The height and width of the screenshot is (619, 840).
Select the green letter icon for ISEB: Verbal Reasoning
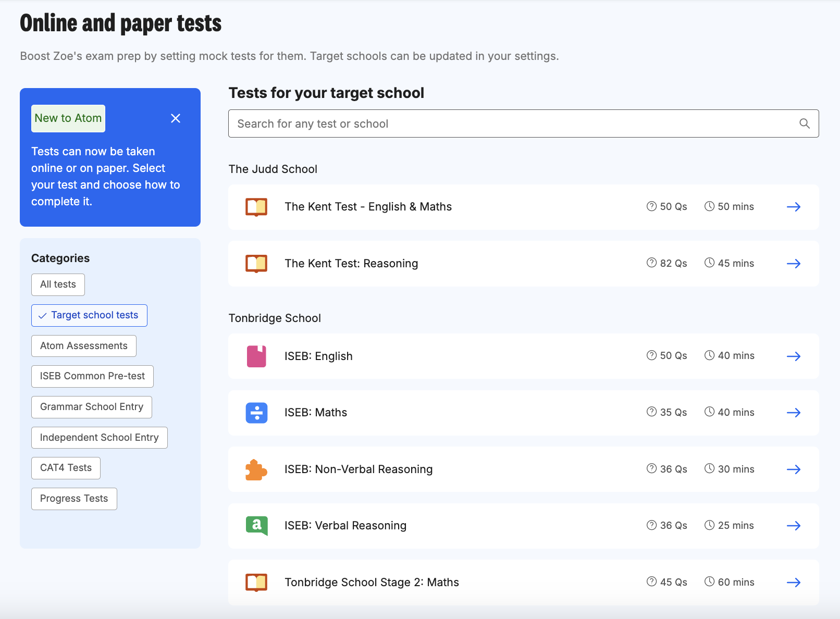(x=256, y=526)
